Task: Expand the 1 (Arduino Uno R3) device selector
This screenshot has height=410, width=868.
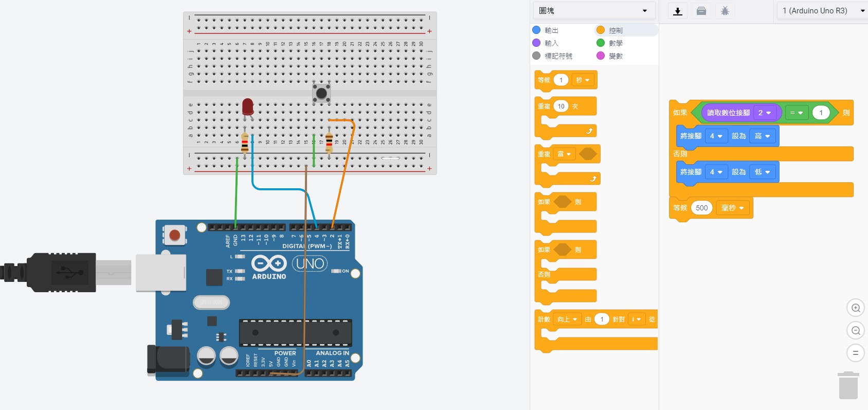Action: coord(822,11)
